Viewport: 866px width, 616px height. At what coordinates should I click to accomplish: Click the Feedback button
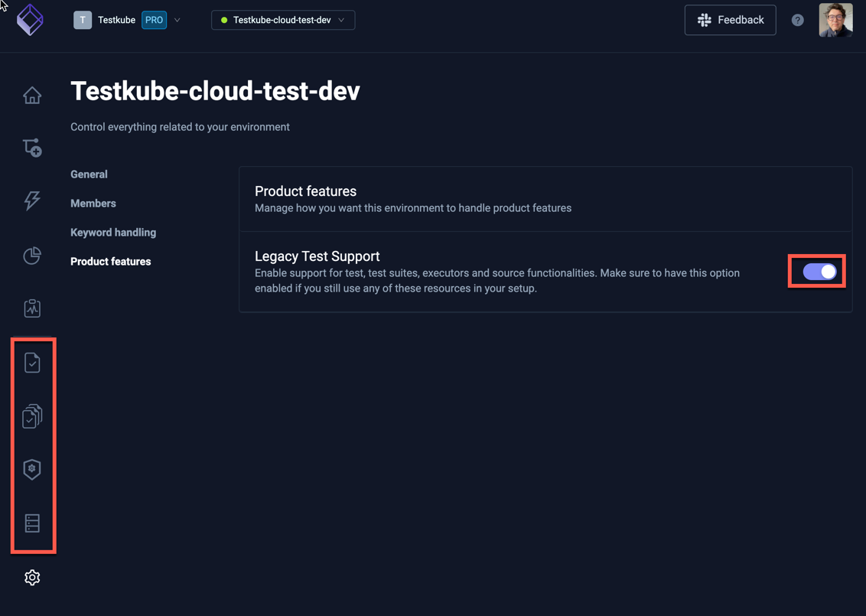tap(730, 20)
